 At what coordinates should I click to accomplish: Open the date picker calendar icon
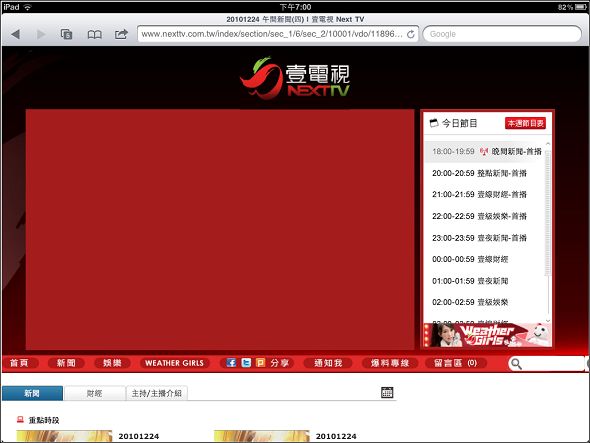tap(387, 392)
